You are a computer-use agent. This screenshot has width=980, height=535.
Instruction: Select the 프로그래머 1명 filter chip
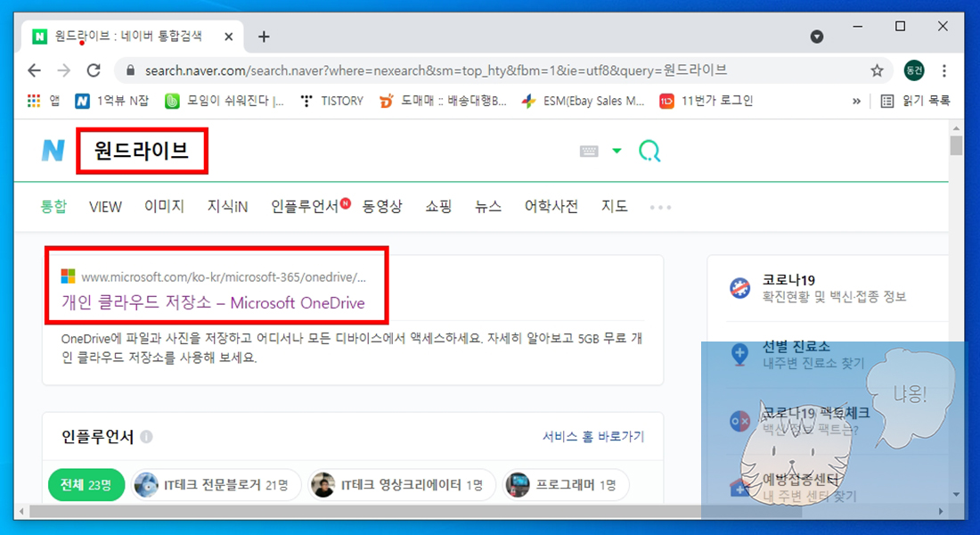[566, 485]
